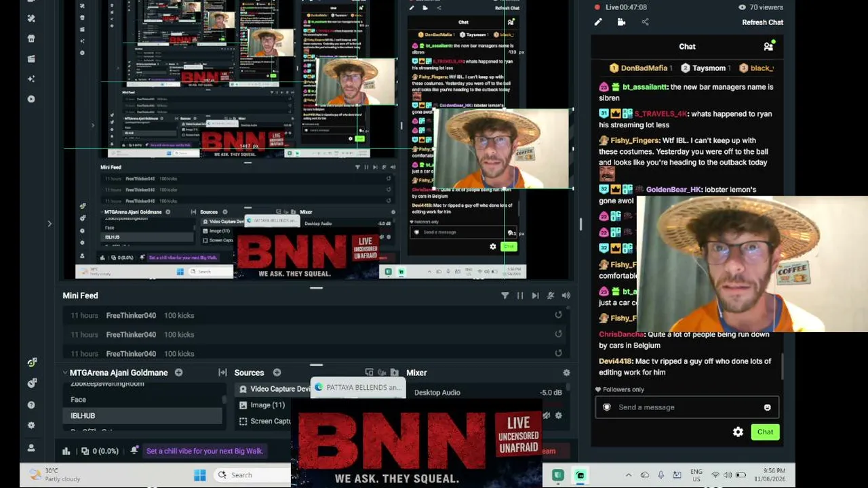Image resolution: width=868 pixels, height=488 pixels.
Task: Select the Screen Capture source
Action: tap(266, 421)
